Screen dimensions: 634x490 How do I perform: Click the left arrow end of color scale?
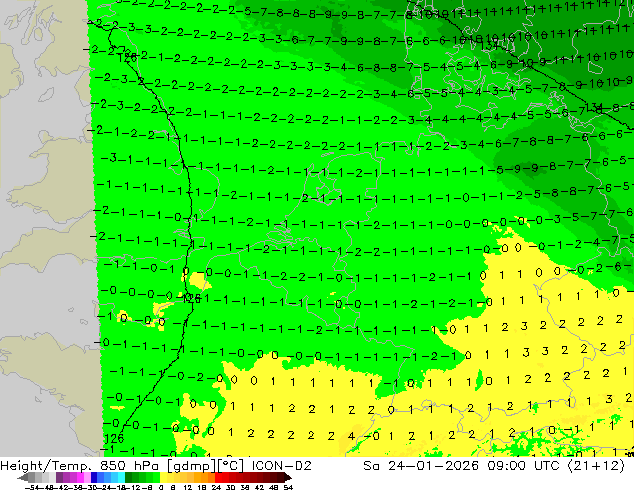click(22, 478)
